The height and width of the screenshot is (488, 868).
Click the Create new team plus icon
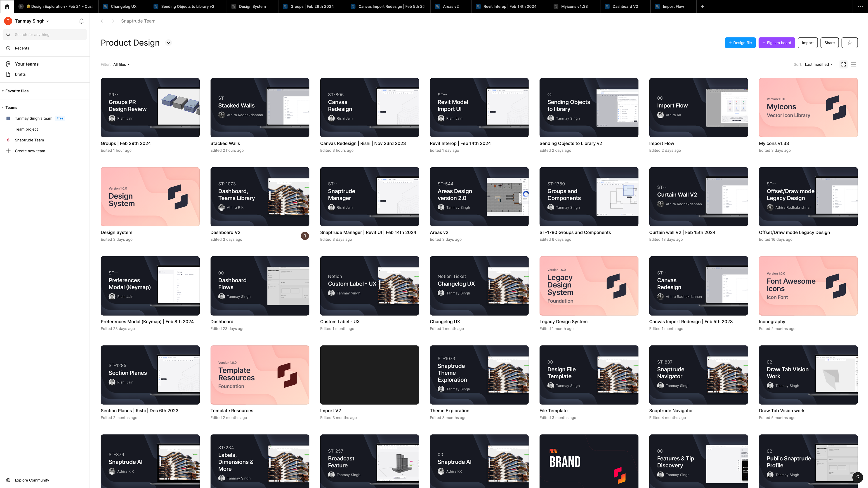point(8,151)
